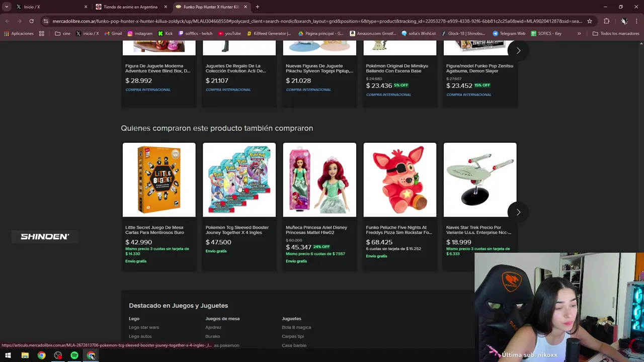Open the SOFICS - Key bookmark
This screenshot has width=644, height=362.
pyautogui.click(x=546, y=34)
